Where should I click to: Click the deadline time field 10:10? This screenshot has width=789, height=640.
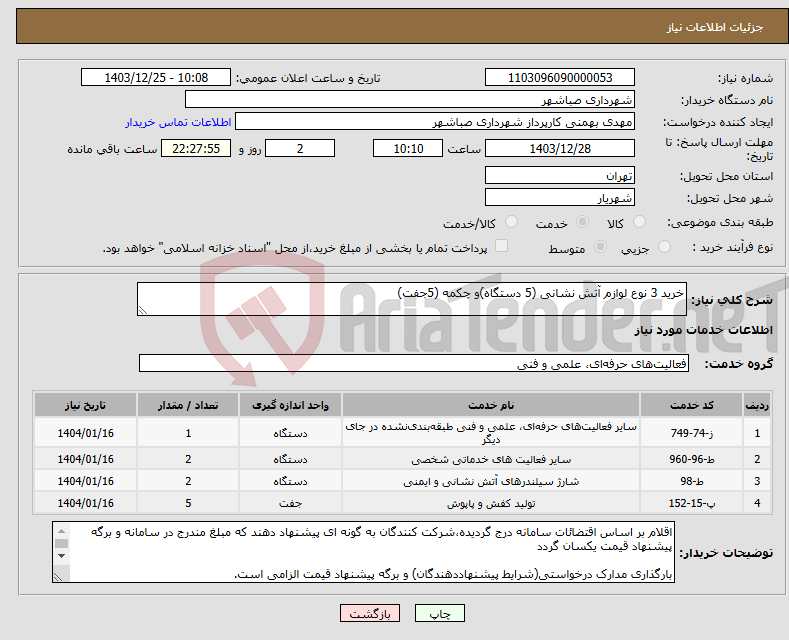pyautogui.click(x=408, y=148)
